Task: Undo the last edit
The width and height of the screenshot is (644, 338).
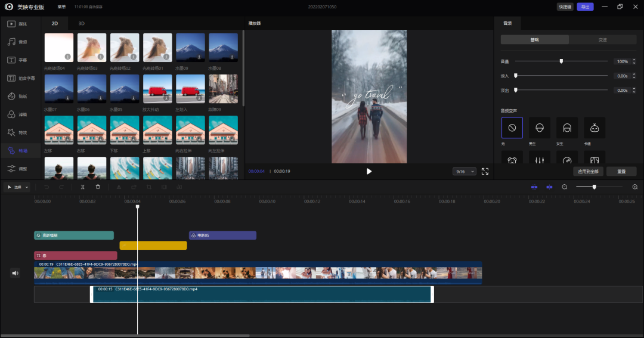Action: coord(47,187)
